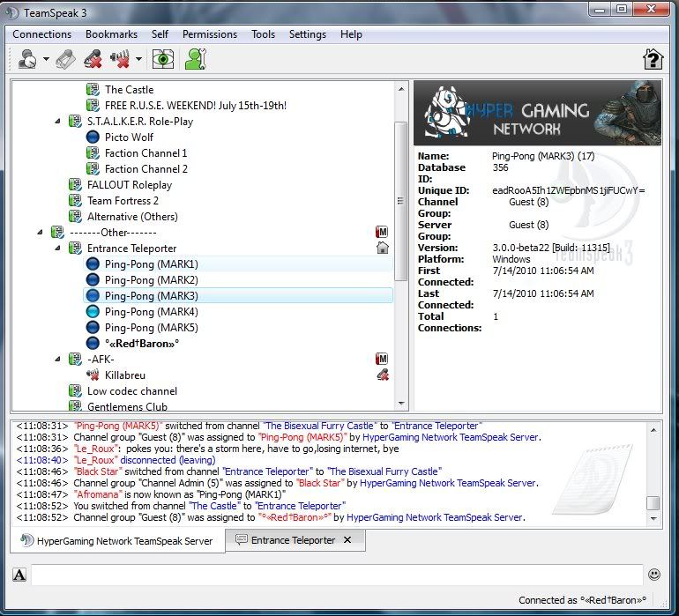This screenshot has height=616, width=679.
Task: Toggle the Subscribe to all channels eye icon
Action: point(163,59)
